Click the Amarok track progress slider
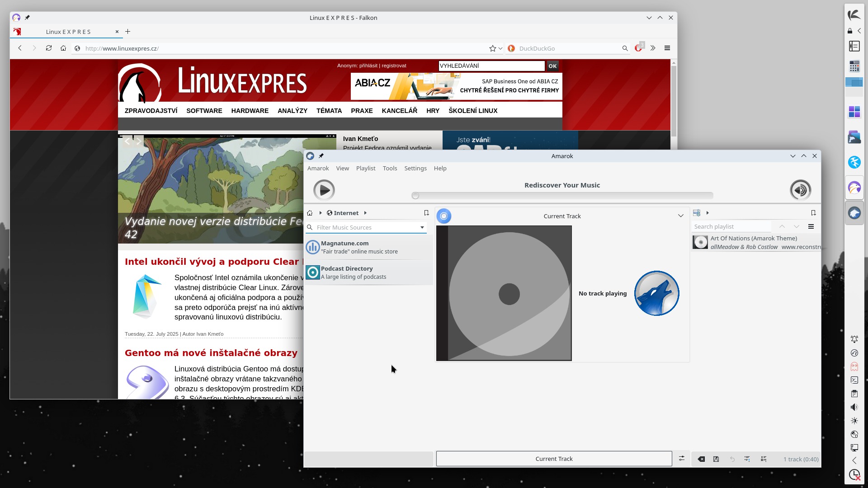The width and height of the screenshot is (868, 488). tap(562, 196)
